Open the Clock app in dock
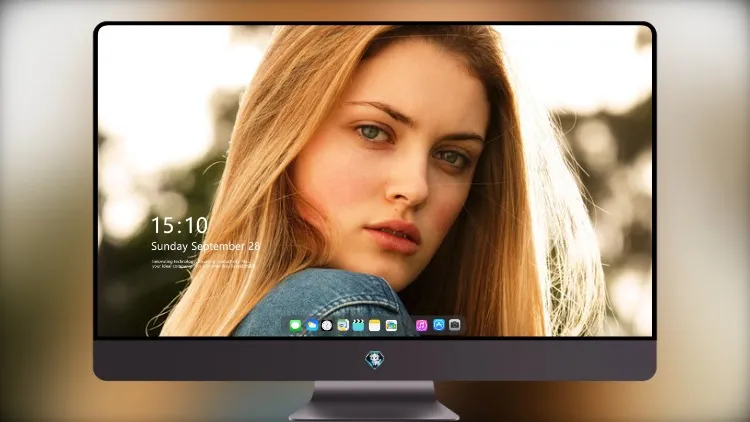The height and width of the screenshot is (422, 750). 327,325
